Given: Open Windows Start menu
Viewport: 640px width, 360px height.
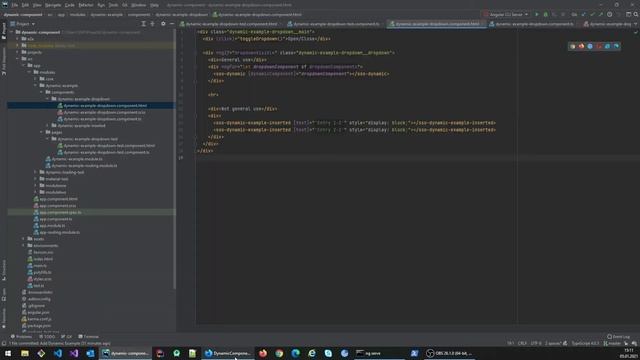Looking at the screenshot, I should point(8,353).
